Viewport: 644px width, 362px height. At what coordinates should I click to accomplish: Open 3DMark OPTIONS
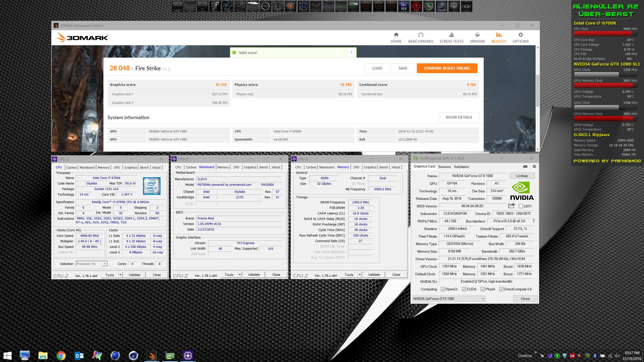520,38
